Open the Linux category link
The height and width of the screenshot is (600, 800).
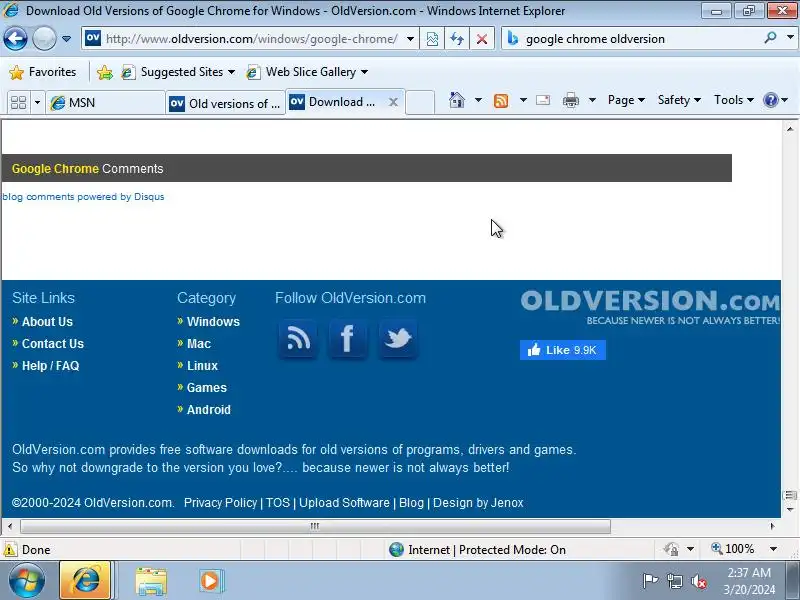click(x=202, y=365)
